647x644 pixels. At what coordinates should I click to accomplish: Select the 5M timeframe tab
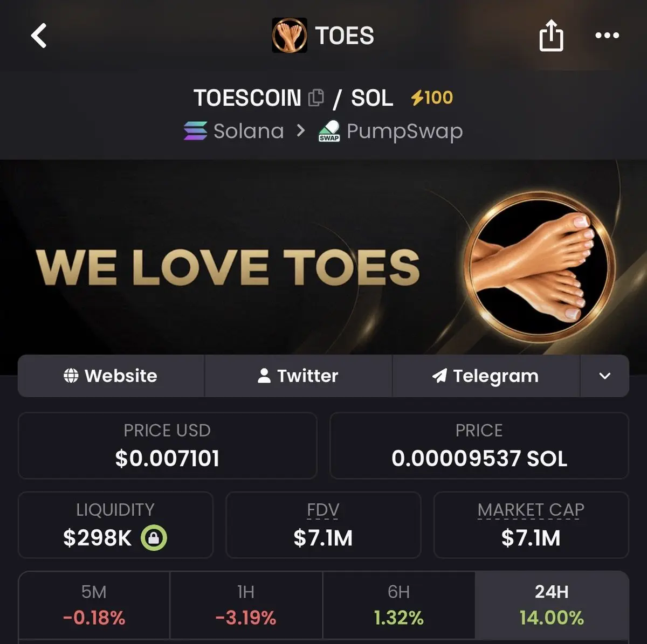(x=94, y=605)
